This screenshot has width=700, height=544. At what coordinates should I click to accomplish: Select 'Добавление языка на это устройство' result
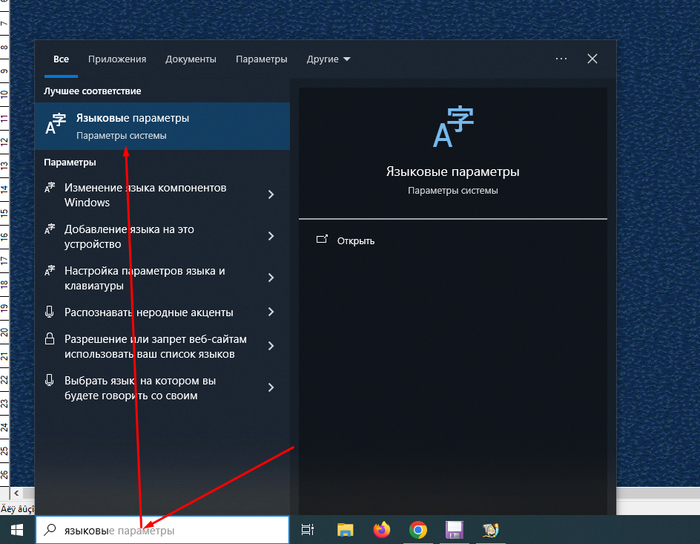click(162, 236)
